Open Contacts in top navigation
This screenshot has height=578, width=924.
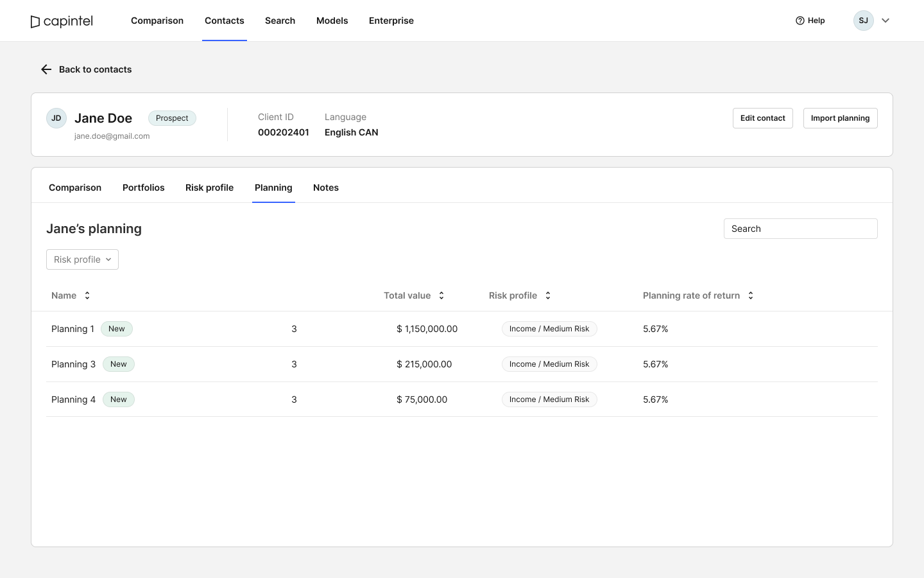(x=225, y=21)
